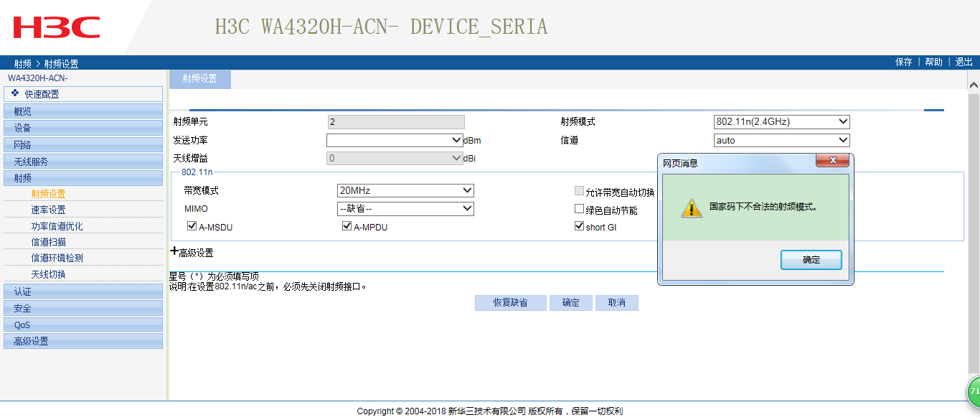Click the page 确定 button below form
This screenshot has height=420, width=980.
(x=571, y=302)
